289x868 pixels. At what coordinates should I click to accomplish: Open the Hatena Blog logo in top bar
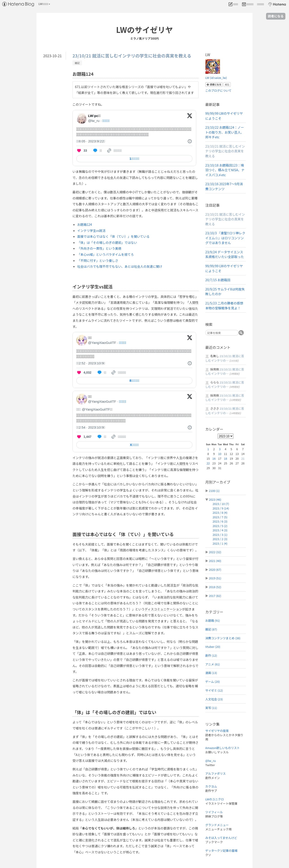click(x=18, y=4)
